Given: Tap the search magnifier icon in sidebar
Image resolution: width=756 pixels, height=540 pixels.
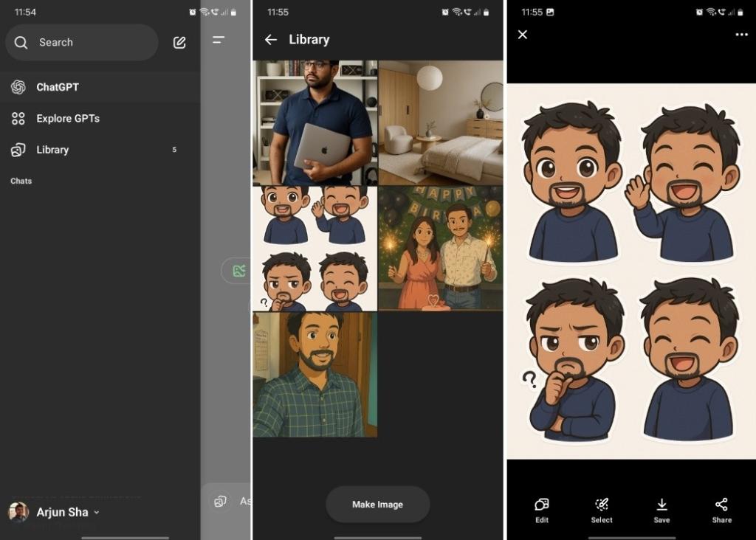Looking at the screenshot, I should [x=21, y=42].
